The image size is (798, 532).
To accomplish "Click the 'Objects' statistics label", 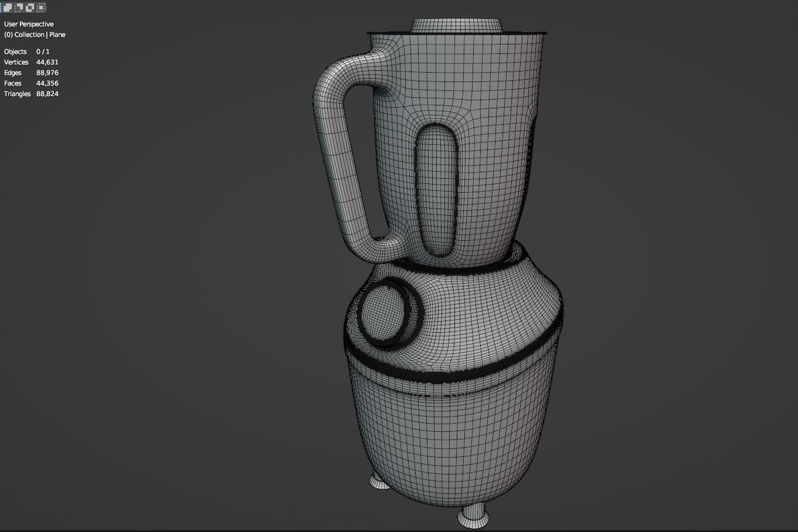I will [15, 52].
